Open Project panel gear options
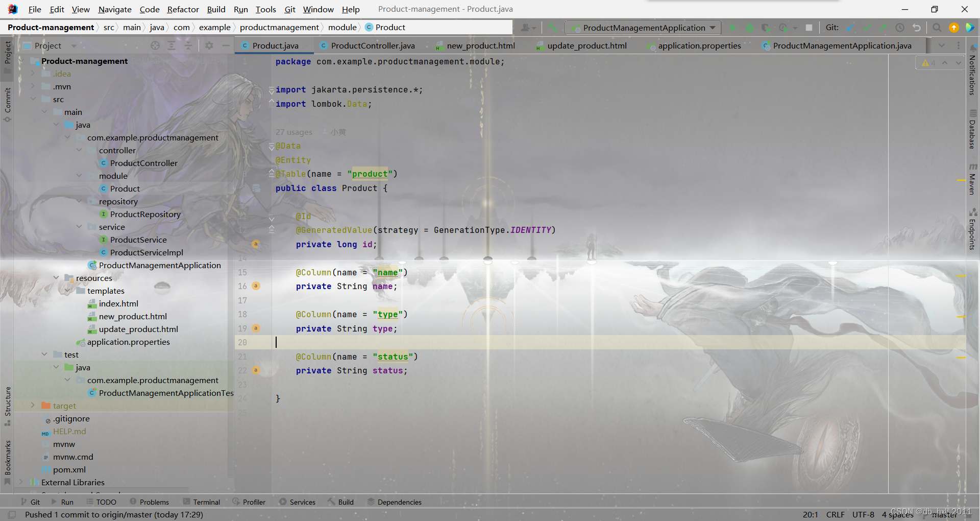Screen dimensions: 980x521 [x=209, y=45]
